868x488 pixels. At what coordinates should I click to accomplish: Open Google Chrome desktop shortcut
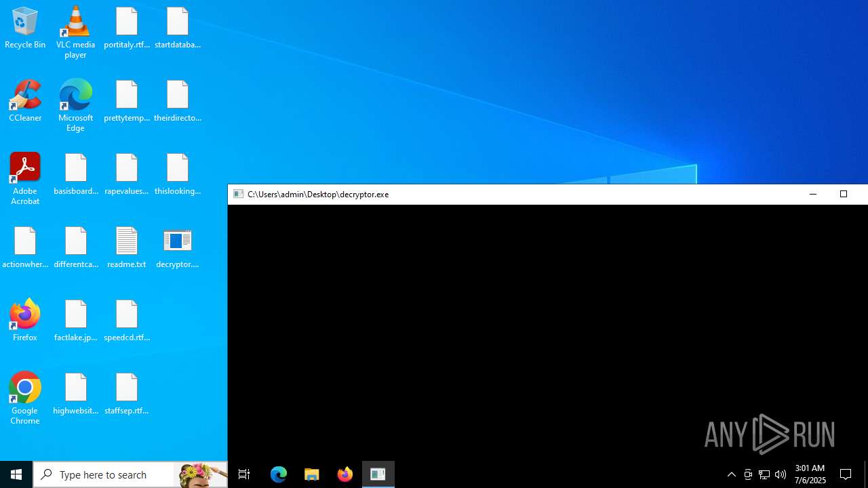(25, 399)
